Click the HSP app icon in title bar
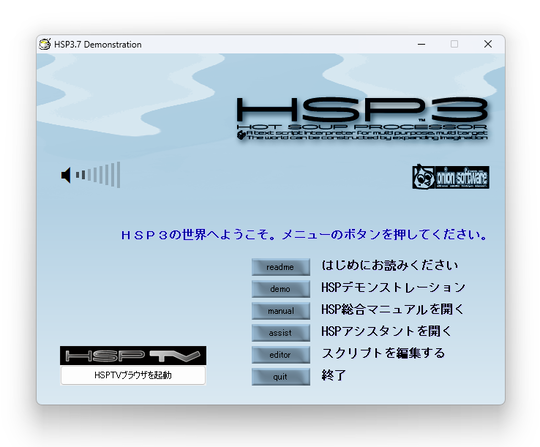This screenshot has width=540, height=447. click(45, 44)
